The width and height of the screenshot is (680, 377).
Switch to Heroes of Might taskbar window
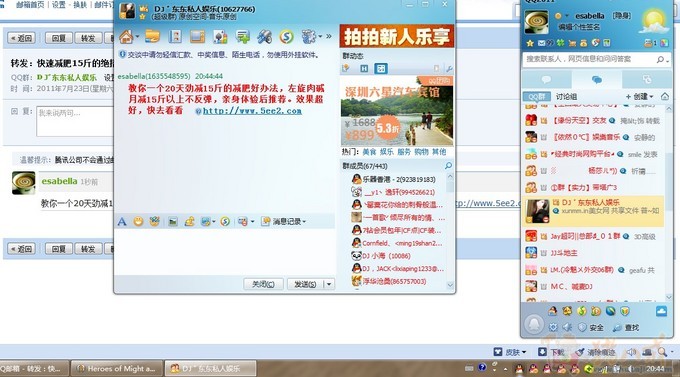[117, 369]
